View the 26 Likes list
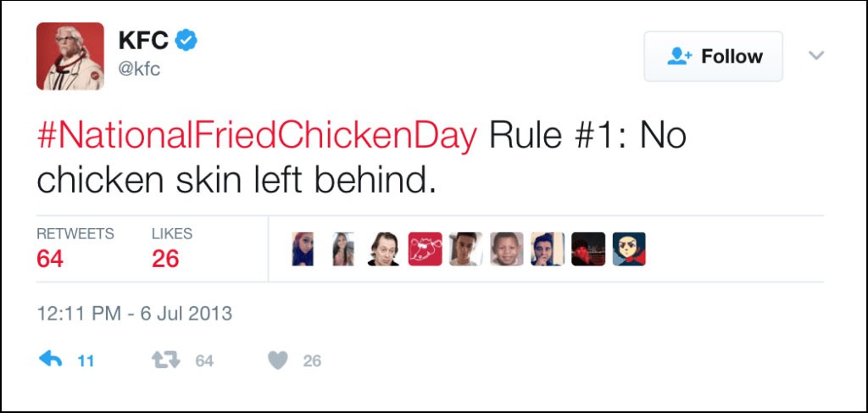Screen dimensions: 868x413 click(166, 259)
